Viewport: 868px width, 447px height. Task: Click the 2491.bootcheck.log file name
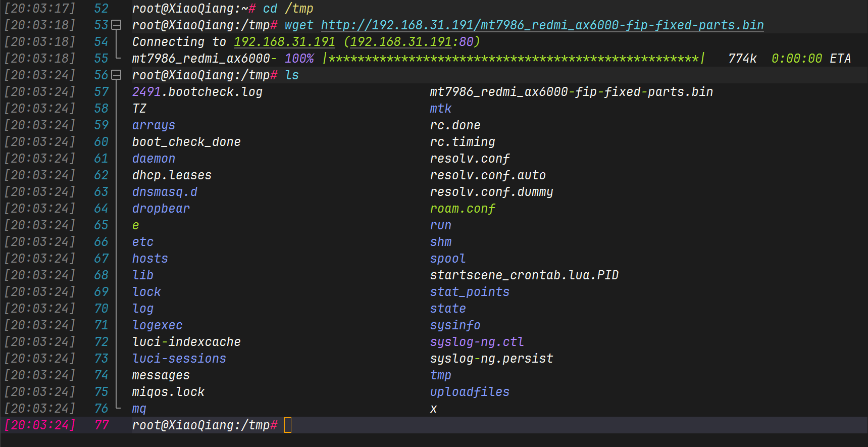(197, 92)
